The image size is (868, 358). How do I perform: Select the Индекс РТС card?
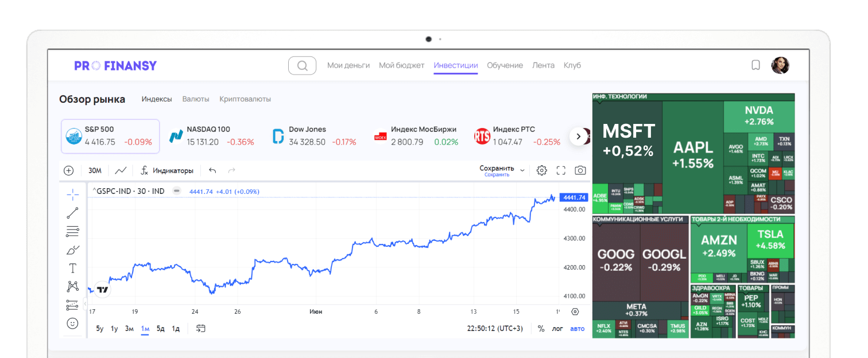pyautogui.click(x=518, y=137)
